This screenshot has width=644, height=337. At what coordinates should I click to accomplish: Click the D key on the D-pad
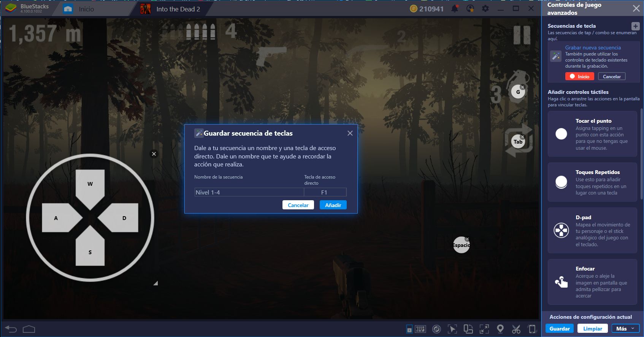pyautogui.click(x=118, y=218)
